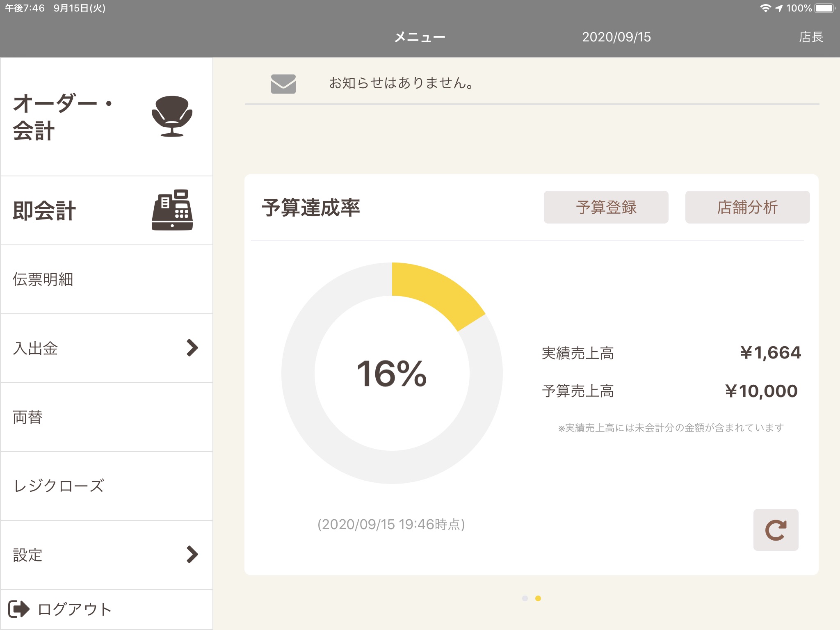Click the 実績売上高 label

pyautogui.click(x=577, y=353)
